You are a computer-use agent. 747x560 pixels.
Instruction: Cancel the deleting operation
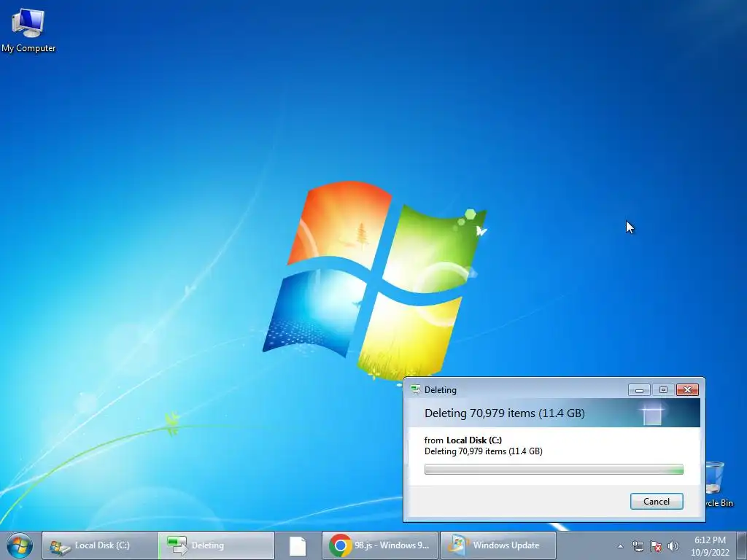click(657, 501)
